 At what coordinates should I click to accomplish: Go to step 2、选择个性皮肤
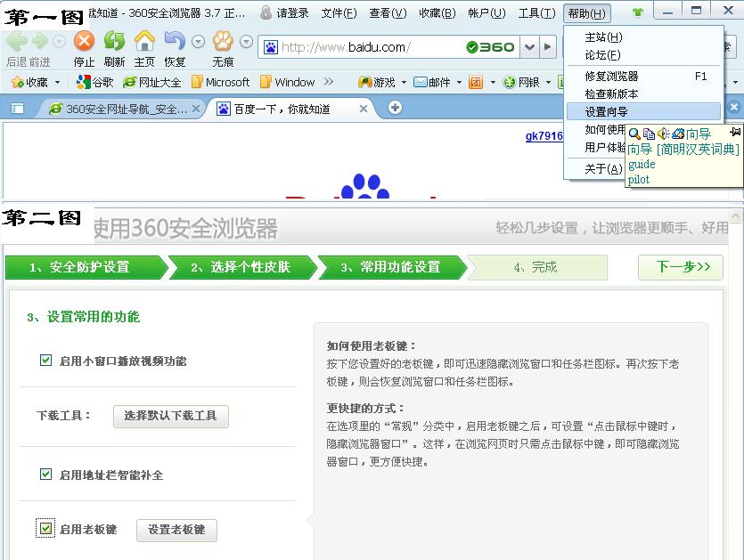[241, 267]
